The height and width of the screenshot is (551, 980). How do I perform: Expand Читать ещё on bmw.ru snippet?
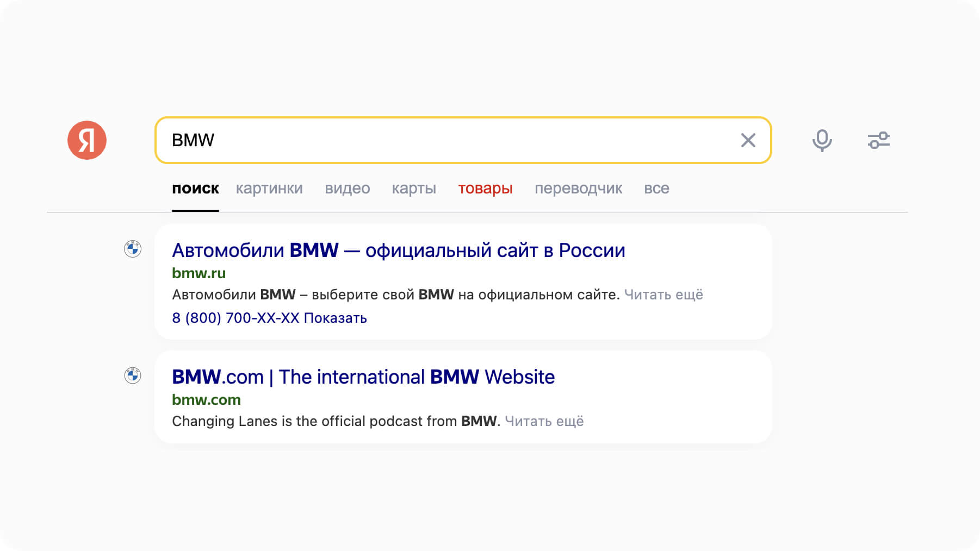click(663, 295)
